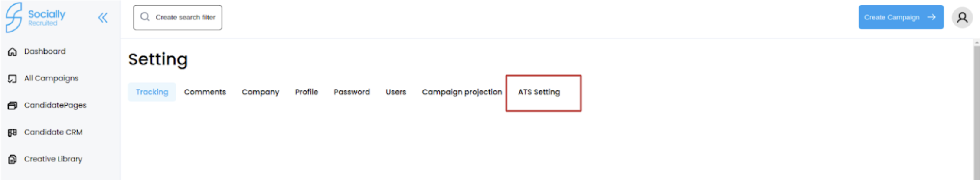980x180 pixels.
Task: Collapse the sidebar with double chevron
Action: [x=103, y=18]
